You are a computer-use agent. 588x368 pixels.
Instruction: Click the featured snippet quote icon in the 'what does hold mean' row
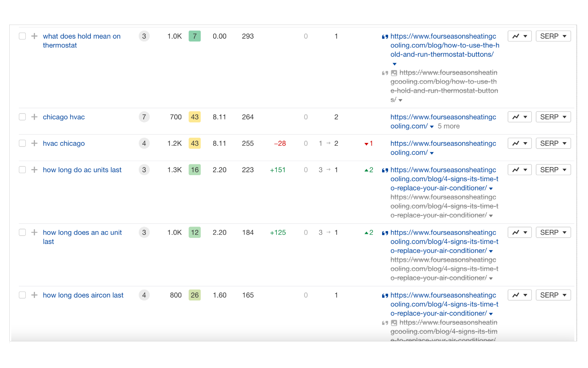pos(385,37)
